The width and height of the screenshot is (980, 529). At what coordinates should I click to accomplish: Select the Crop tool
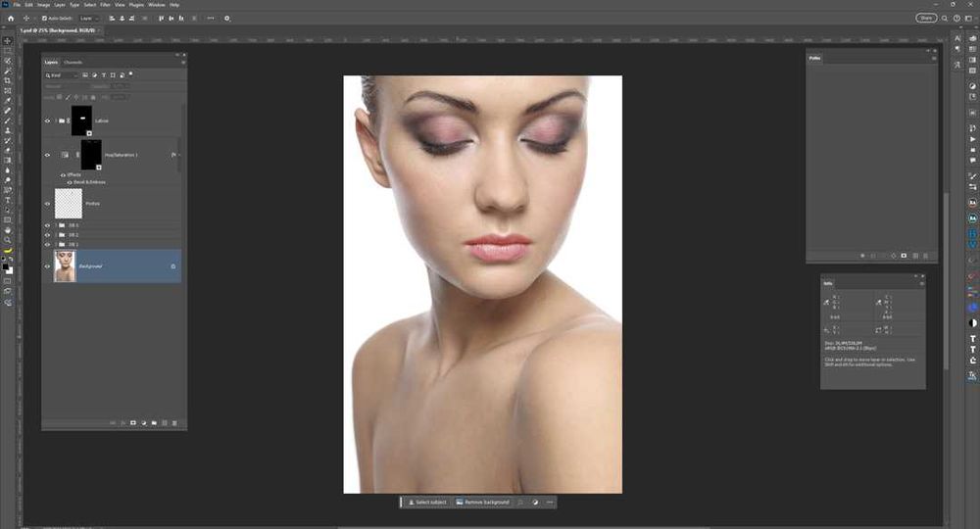(8, 80)
